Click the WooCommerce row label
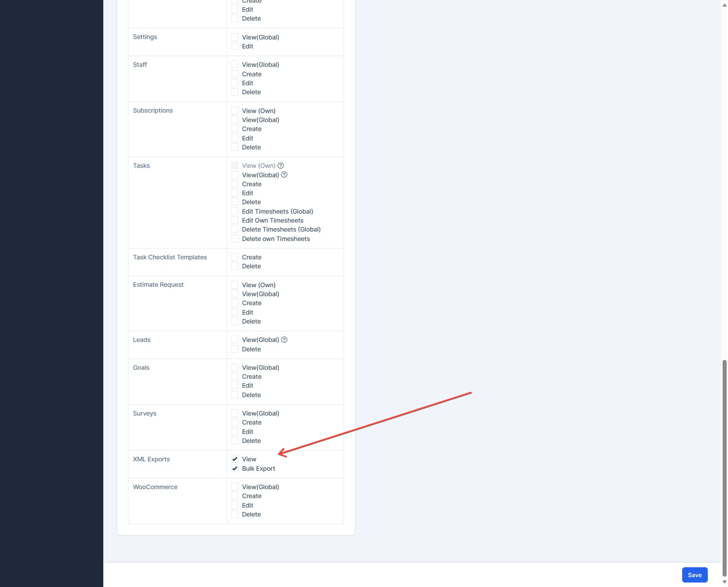The height and width of the screenshot is (587, 728). [x=155, y=487]
